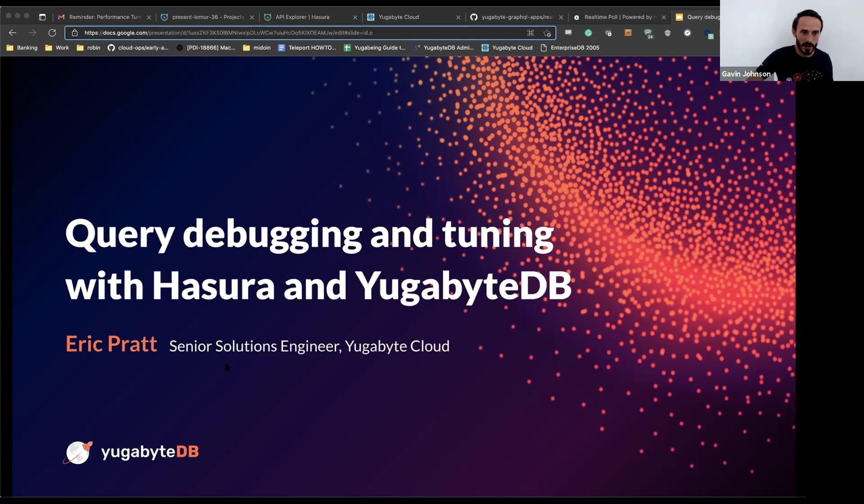864x504 pixels.
Task: Reload the page with the refresh icon
Action: coord(52,33)
